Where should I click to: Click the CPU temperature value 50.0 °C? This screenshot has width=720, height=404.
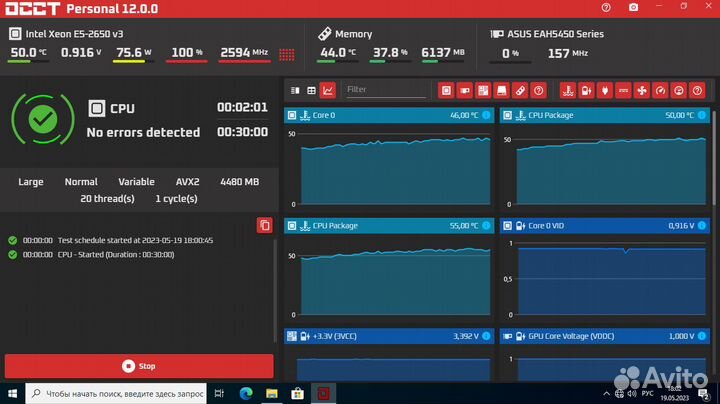coord(28,52)
